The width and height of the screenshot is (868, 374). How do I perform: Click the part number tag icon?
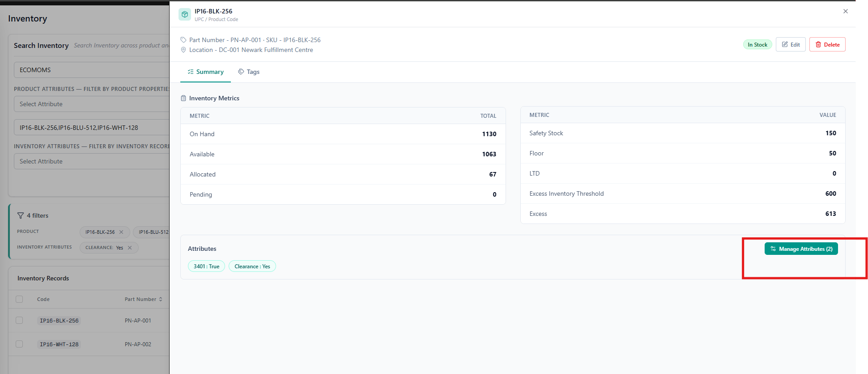(x=183, y=40)
